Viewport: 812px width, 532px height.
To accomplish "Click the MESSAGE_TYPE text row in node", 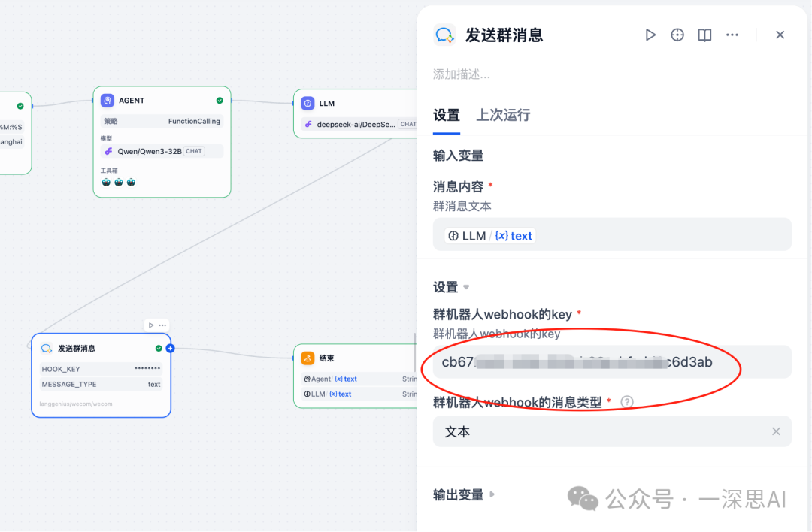I will 101,384.
